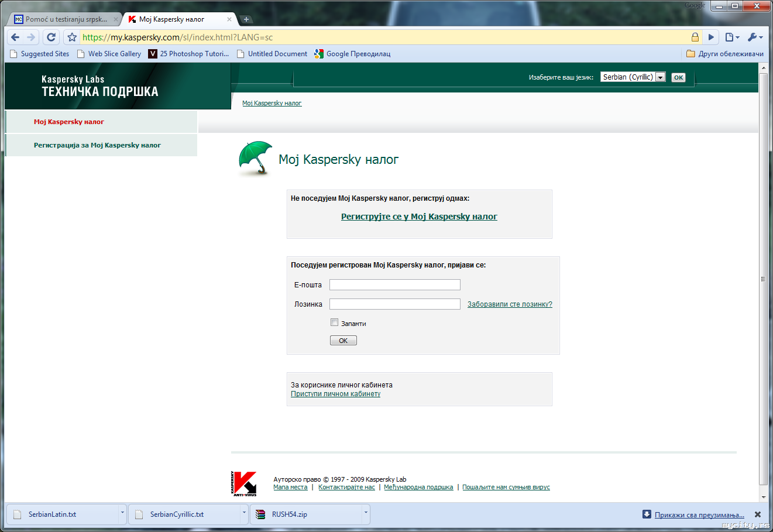Open the Untitled Document bookmark

[x=272, y=54]
